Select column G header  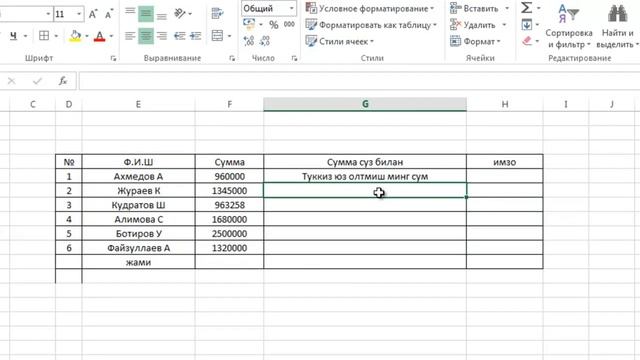coord(365,104)
